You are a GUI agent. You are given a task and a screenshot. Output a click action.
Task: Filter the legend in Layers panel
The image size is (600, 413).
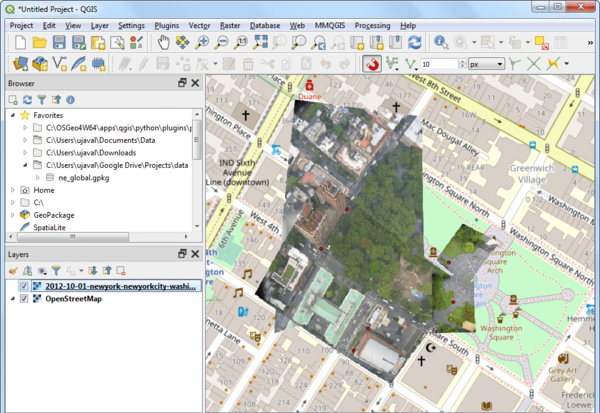(56, 271)
